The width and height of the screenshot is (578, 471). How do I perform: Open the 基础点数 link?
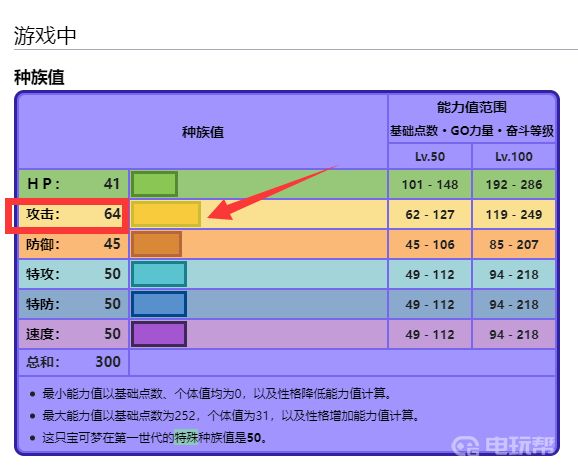tap(414, 130)
